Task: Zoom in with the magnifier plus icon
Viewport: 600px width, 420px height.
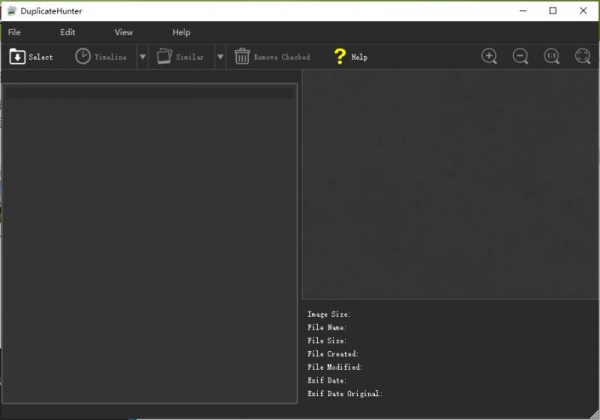Action: coord(489,57)
